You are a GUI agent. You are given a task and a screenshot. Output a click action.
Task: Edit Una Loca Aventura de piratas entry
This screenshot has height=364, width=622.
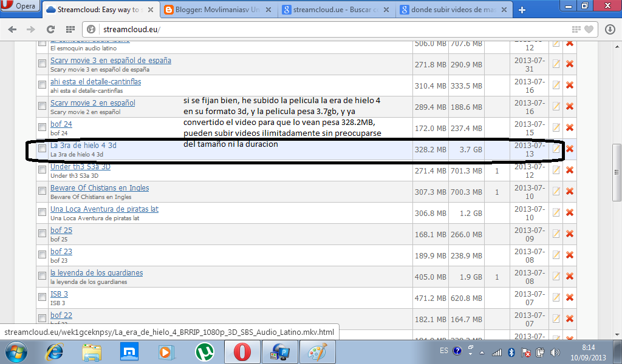(556, 212)
